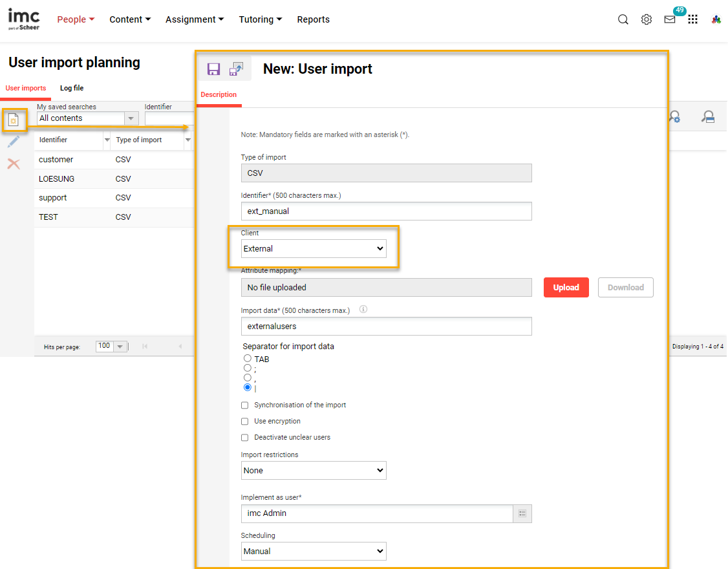Click the red delete X icon
The height and width of the screenshot is (569, 728).
(x=14, y=164)
